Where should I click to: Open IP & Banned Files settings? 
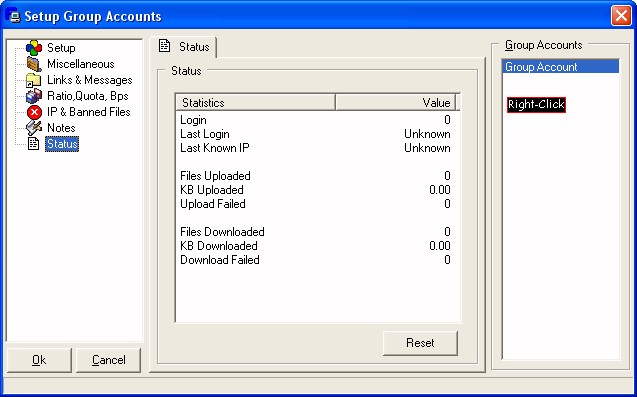click(x=89, y=112)
